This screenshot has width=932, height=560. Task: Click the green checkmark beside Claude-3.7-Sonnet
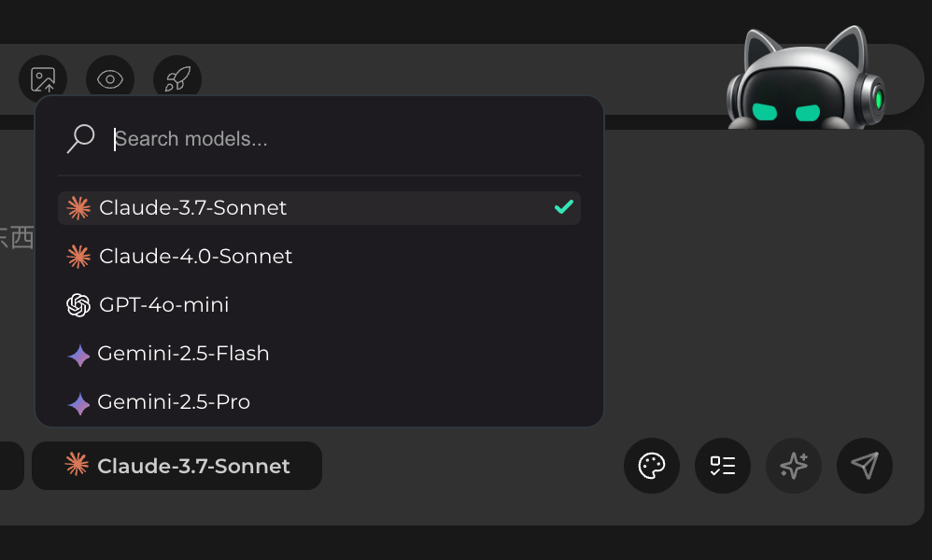[563, 207]
